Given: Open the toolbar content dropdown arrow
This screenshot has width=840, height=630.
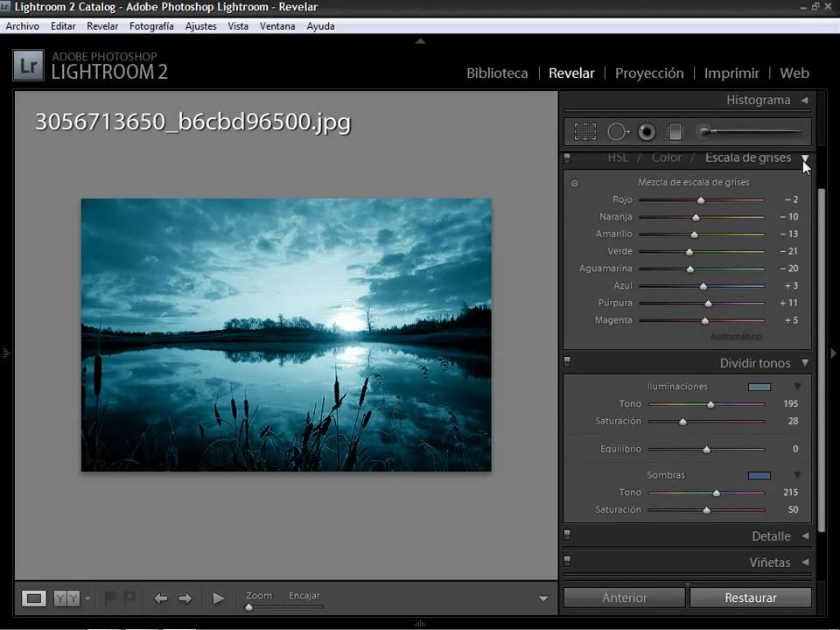Looking at the screenshot, I should click(543, 598).
